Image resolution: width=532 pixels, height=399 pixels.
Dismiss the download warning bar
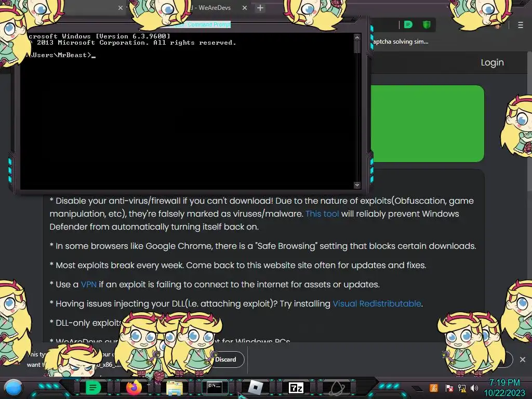(523, 360)
